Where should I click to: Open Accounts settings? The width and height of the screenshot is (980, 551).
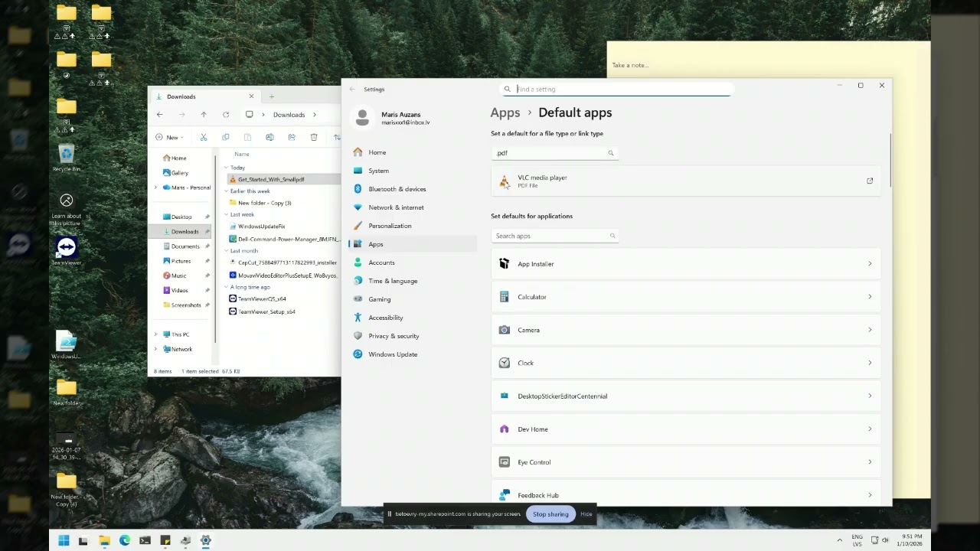412,262
